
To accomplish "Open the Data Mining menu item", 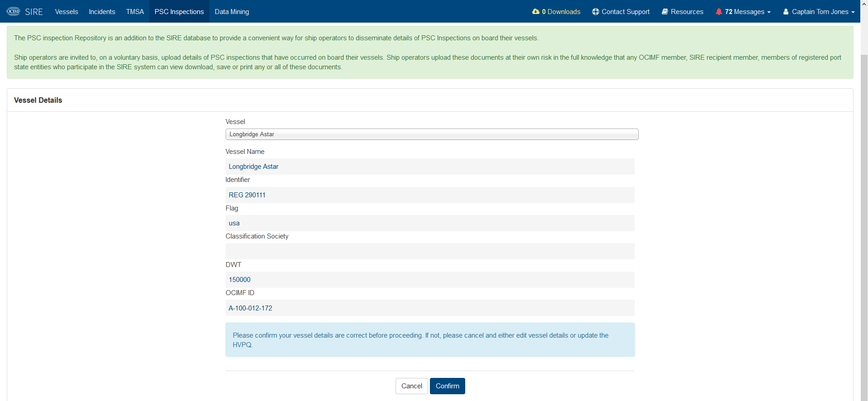I will 232,12.
